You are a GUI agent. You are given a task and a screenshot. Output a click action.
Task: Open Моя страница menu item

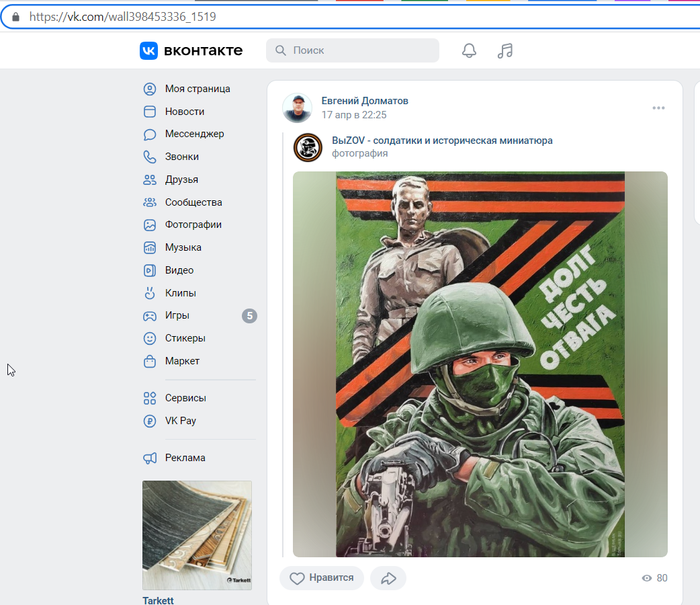tap(198, 89)
